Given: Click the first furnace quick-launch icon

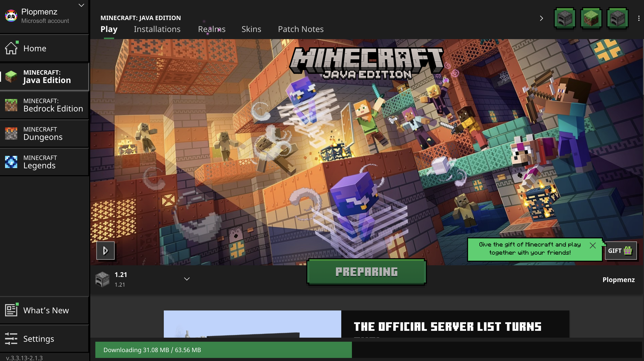Looking at the screenshot, I should [565, 18].
